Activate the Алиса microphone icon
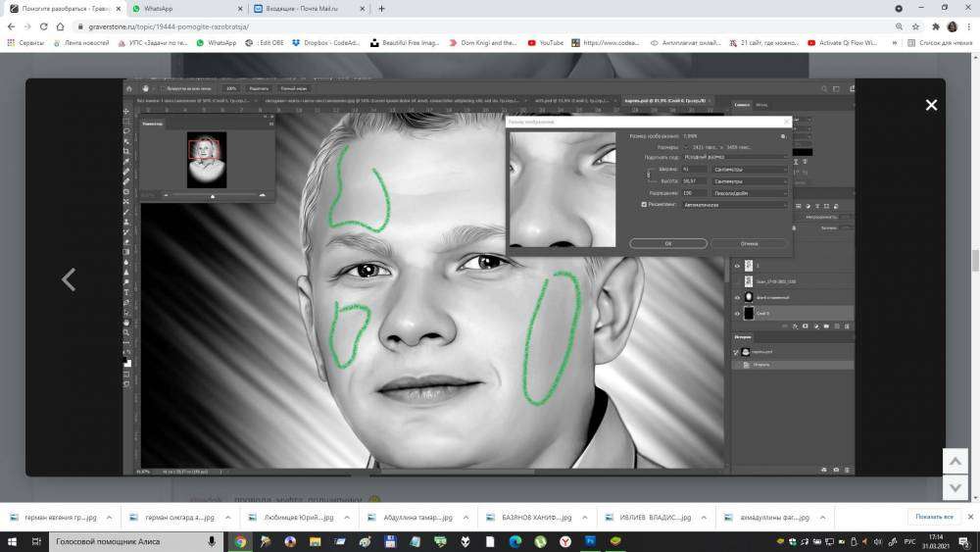 212,541
